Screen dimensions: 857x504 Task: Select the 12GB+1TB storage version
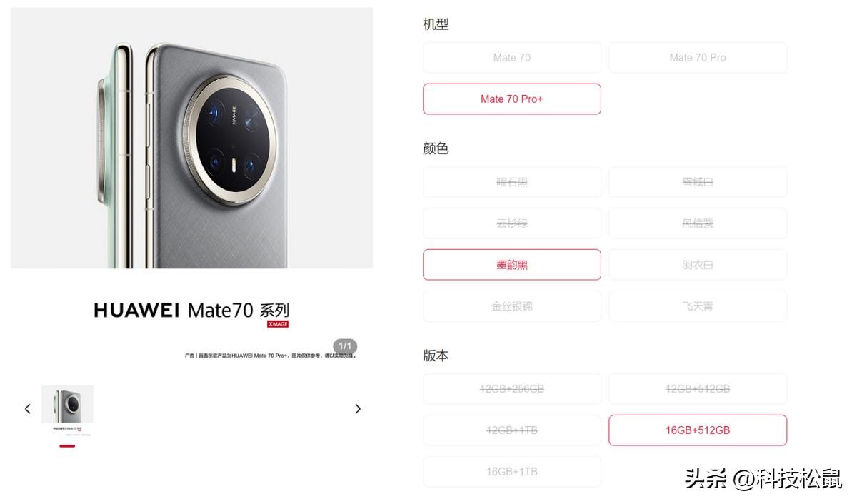pos(512,430)
